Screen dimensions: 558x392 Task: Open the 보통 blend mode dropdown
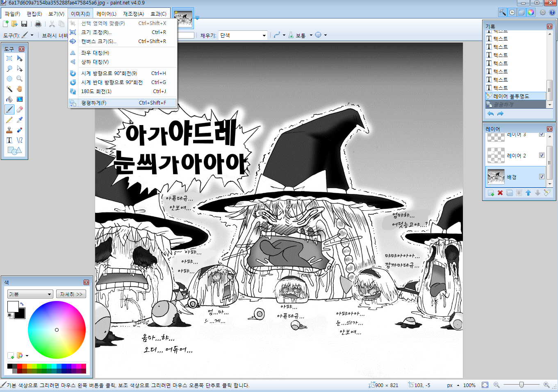coord(304,35)
